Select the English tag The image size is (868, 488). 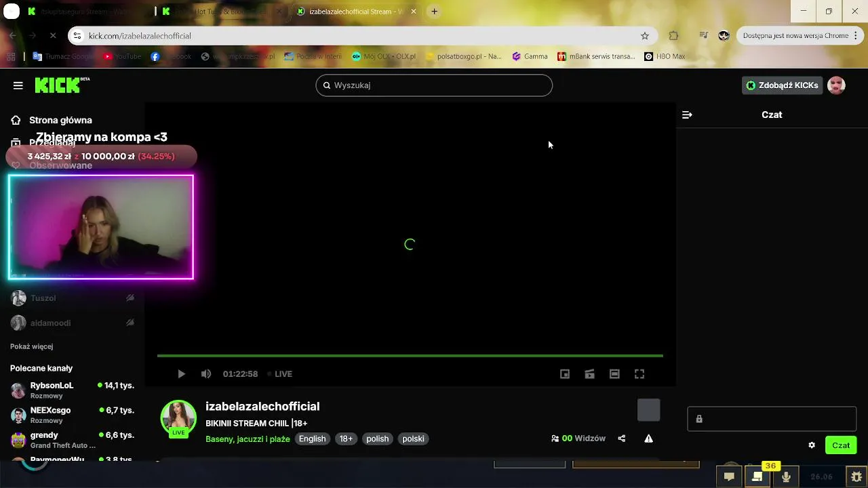pos(313,439)
